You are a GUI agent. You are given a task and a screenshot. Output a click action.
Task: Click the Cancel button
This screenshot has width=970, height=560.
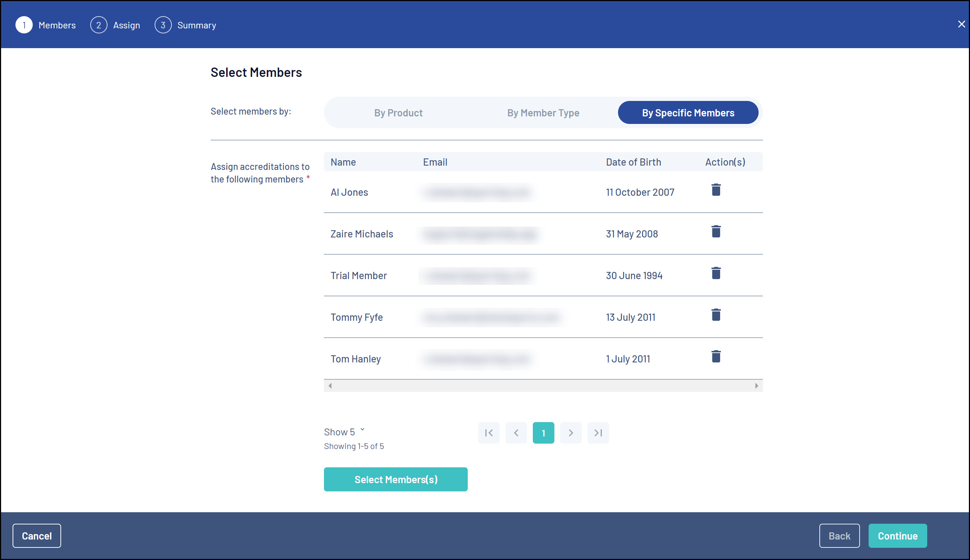[x=37, y=535]
